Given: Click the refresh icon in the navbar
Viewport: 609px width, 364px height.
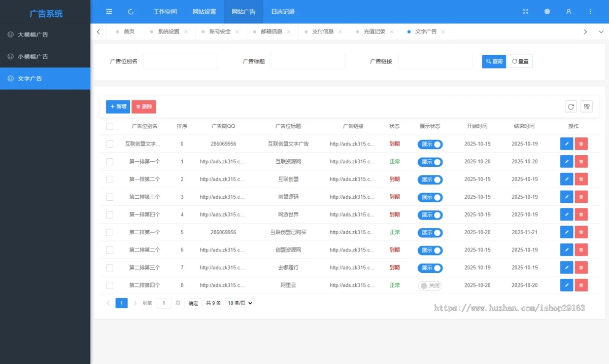Looking at the screenshot, I should pos(131,11).
